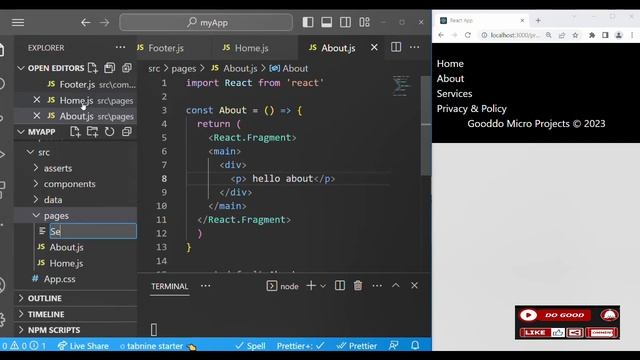The height and width of the screenshot is (360, 640).
Task: Collapse the Open Editors section
Action: [21, 68]
